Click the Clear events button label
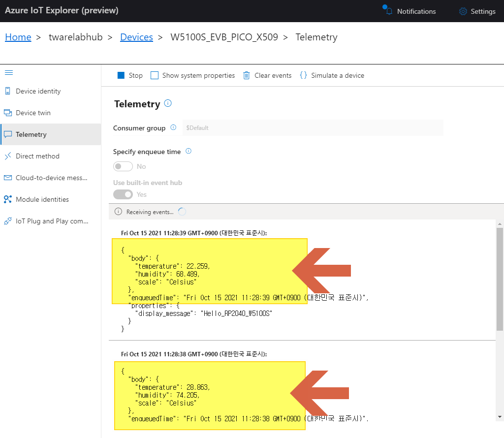 pos(273,75)
